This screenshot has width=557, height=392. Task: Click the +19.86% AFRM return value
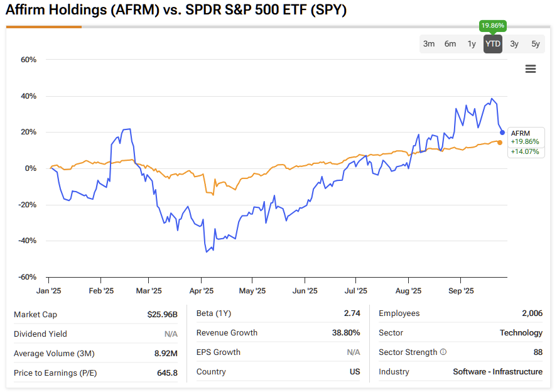pyautogui.click(x=525, y=141)
